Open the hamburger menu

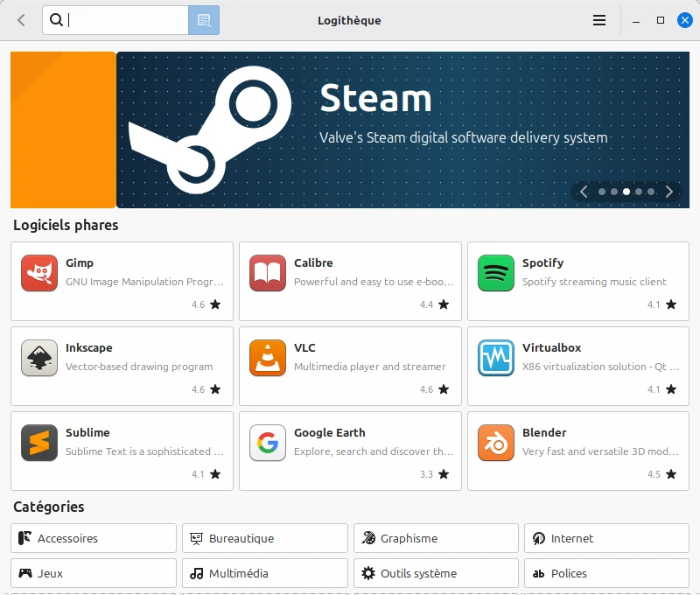(x=599, y=20)
